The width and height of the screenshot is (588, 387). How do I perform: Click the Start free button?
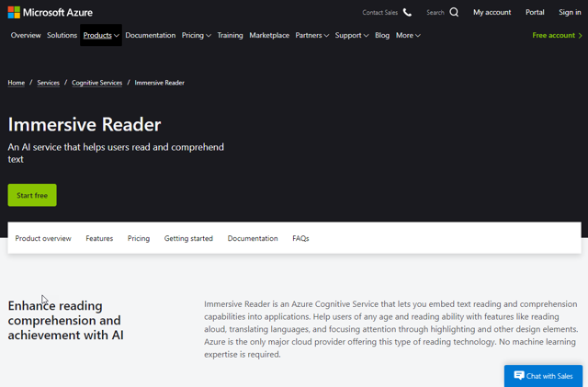tap(32, 195)
